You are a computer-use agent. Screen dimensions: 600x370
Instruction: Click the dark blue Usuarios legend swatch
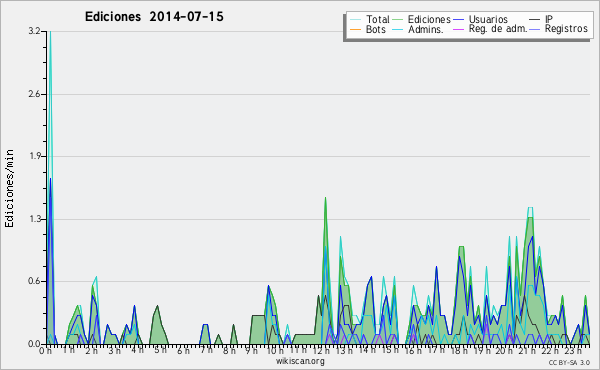coord(458,20)
